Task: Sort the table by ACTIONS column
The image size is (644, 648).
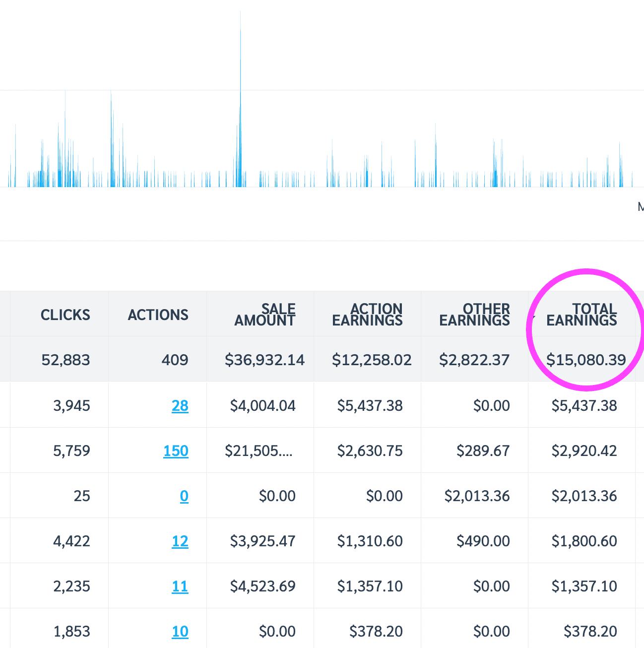Action: (158, 315)
